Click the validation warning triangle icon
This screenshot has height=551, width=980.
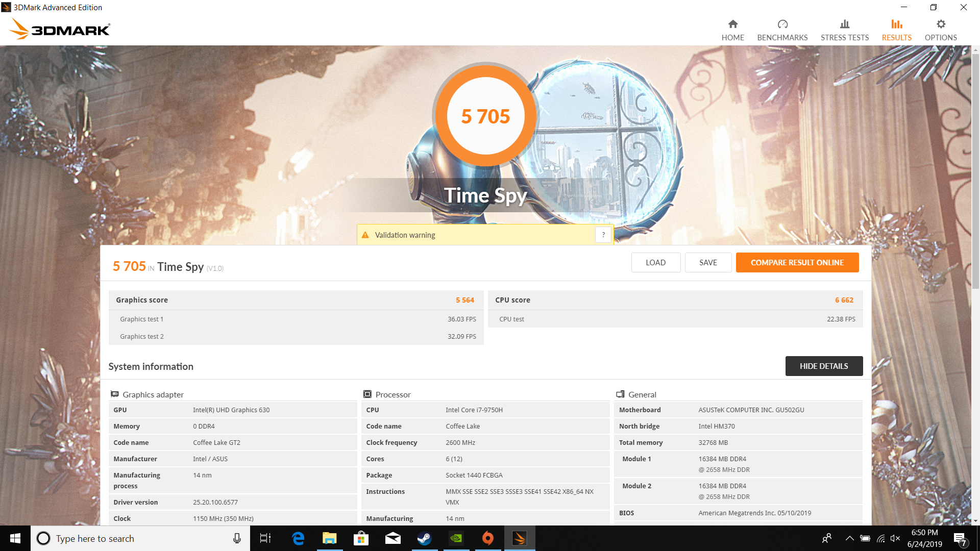365,235
